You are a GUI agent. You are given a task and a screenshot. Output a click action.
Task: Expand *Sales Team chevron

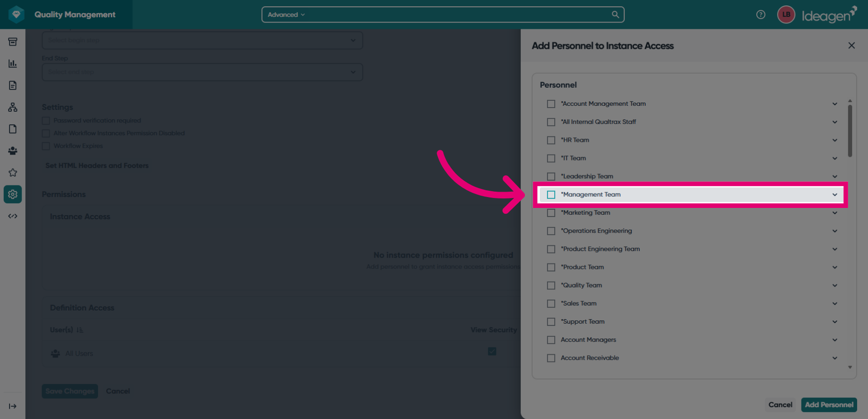(x=835, y=304)
